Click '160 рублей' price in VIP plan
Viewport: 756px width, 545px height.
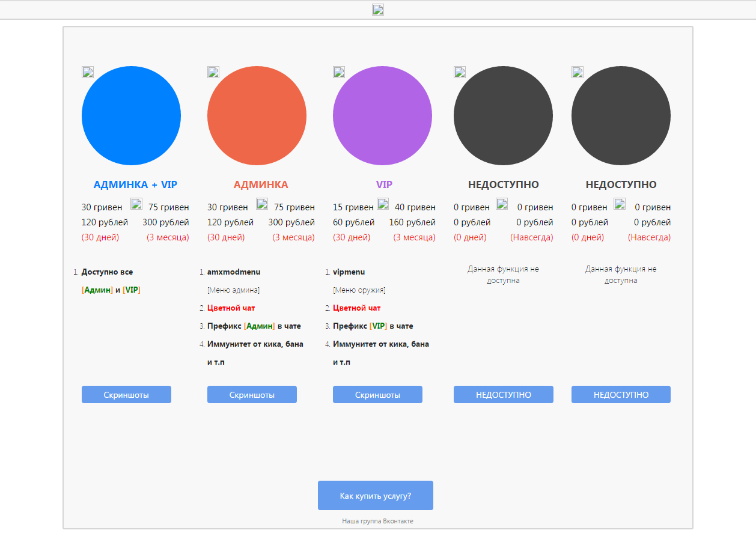pos(412,222)
